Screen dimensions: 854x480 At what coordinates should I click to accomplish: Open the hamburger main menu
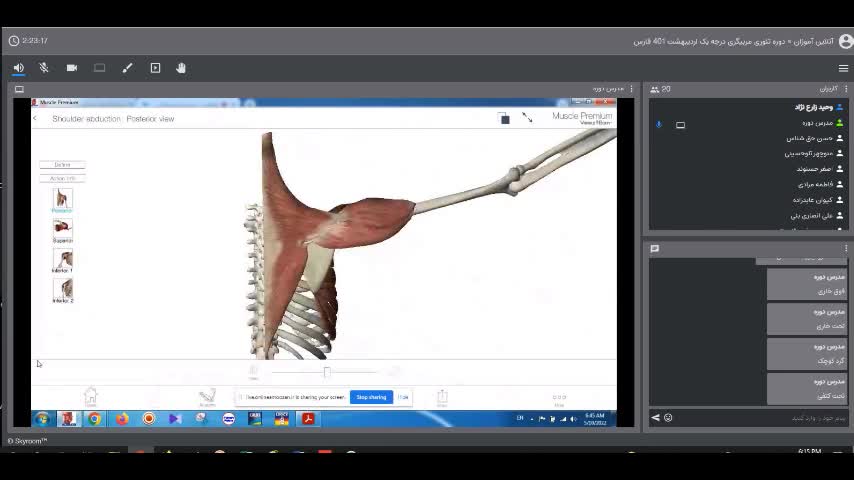(843, 68)
